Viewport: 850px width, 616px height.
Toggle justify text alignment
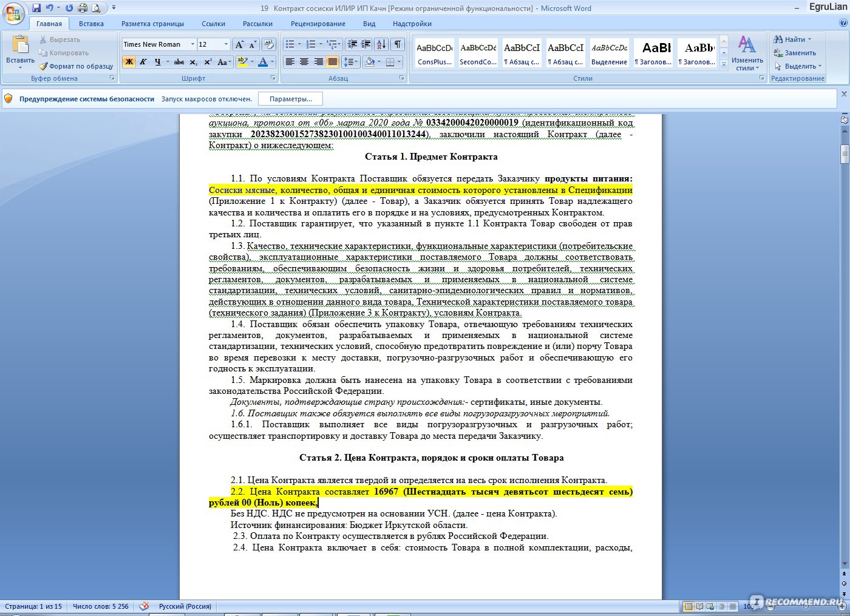click(x=333, y=62)
